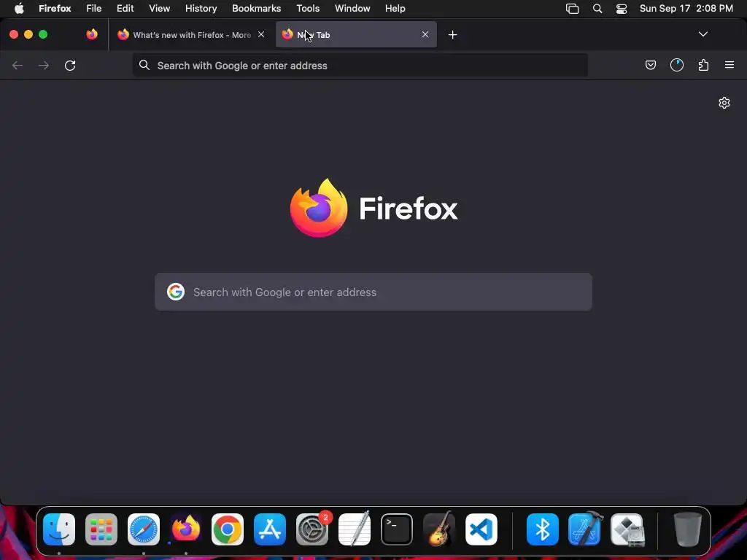Viewport: 747px width, 560px height.
Task: Open the Extensions puzzle icon
Action: [x=703, y=65]
